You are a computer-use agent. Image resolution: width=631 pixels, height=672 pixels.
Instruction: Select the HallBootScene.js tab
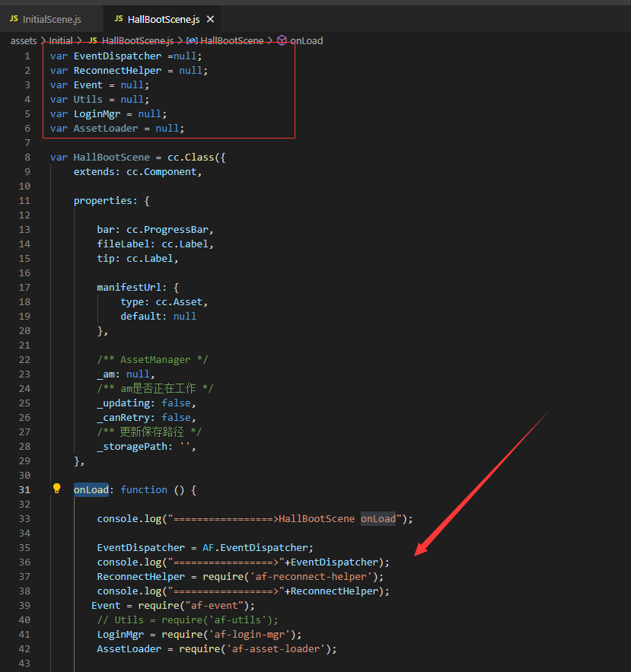point(164,19)
